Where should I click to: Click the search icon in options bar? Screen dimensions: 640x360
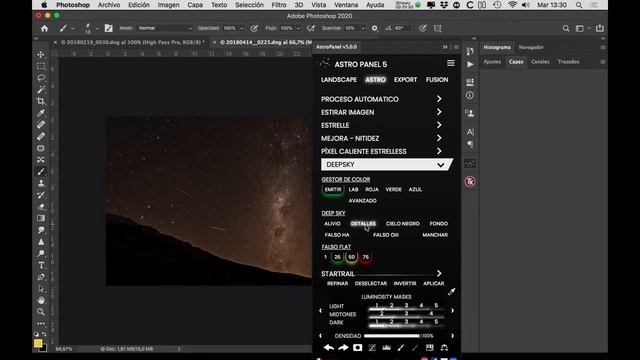566,28
